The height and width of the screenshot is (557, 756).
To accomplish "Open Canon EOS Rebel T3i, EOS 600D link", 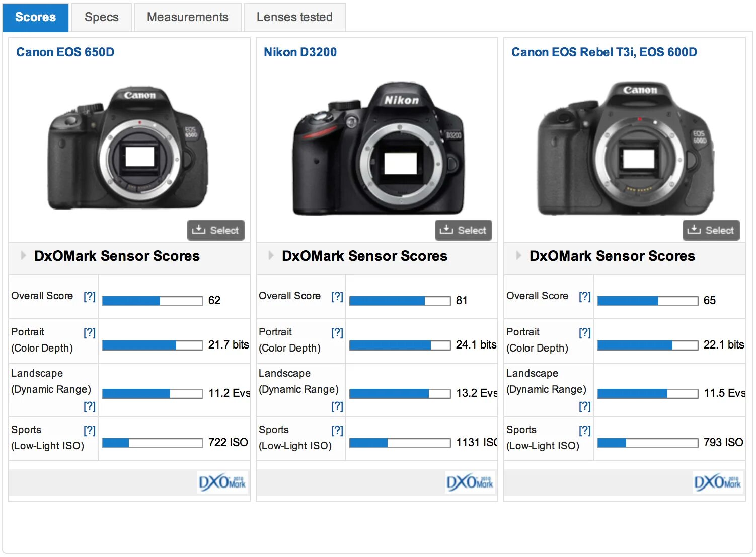I will (x=604, y=52).
